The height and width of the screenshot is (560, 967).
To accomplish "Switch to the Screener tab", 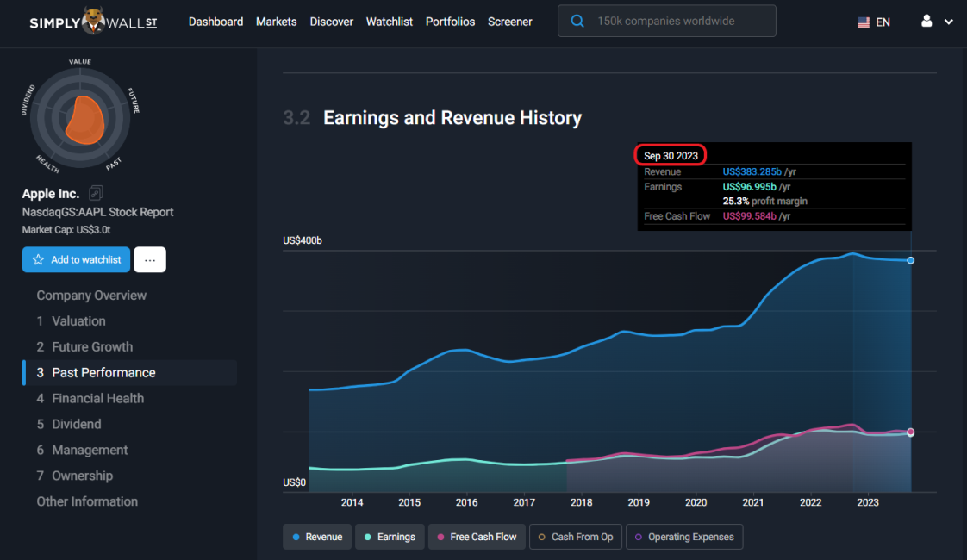I will coord(509,21).
